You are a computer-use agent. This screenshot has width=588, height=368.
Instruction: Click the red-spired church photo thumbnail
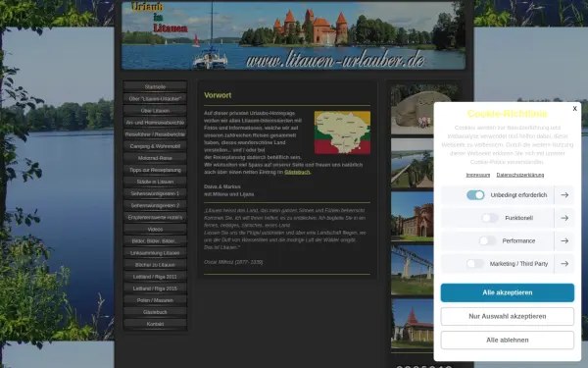click(x=413, y=324)
